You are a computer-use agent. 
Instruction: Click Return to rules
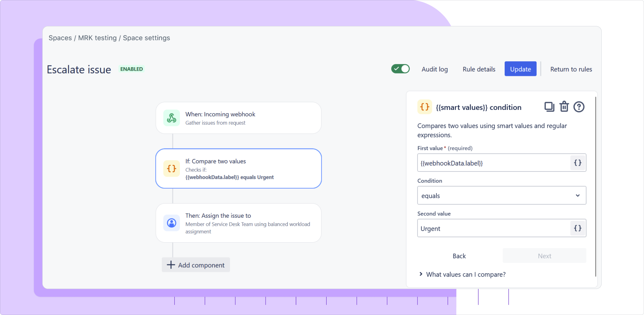(571, 69)
